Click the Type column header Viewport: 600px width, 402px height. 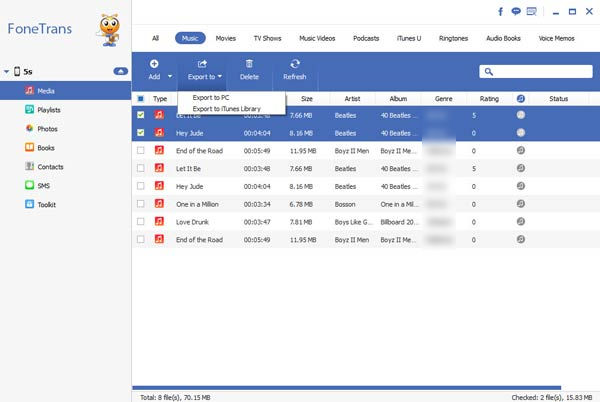160,99
